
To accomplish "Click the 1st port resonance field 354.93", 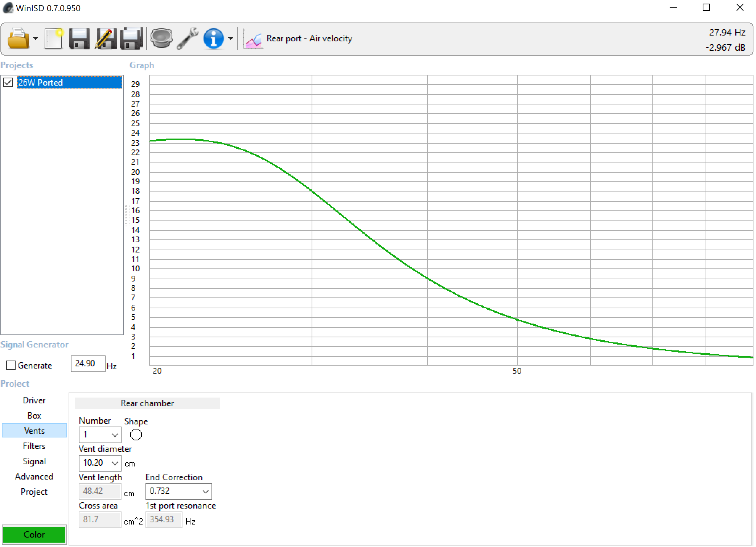I will click(x=164, y=519).
